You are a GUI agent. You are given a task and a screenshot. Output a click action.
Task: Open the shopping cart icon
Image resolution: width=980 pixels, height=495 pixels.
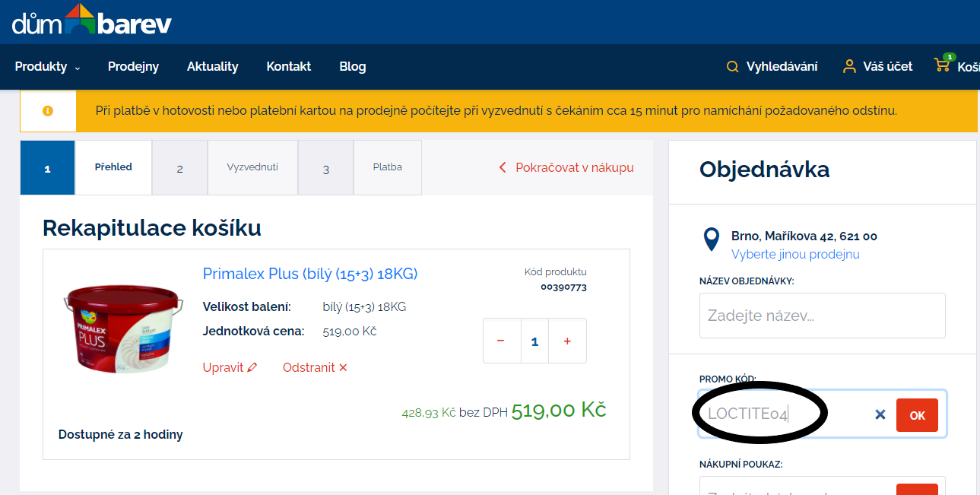tap(943, 65)
